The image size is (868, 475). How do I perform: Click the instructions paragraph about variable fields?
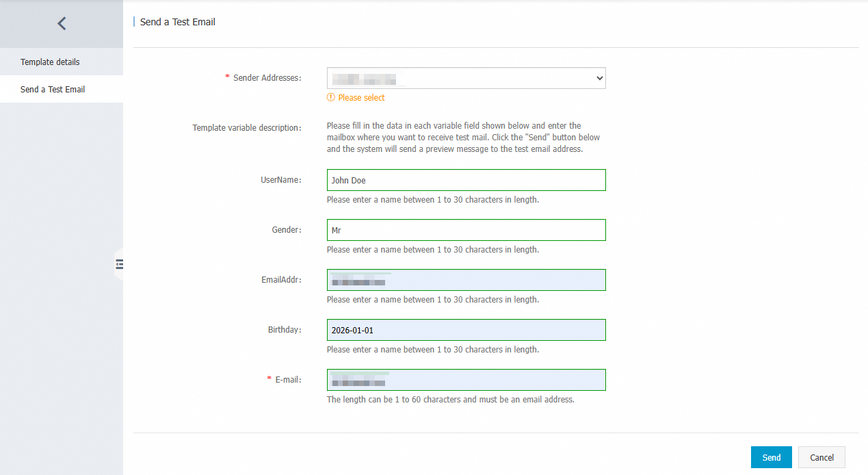click(x=464, y=138)
